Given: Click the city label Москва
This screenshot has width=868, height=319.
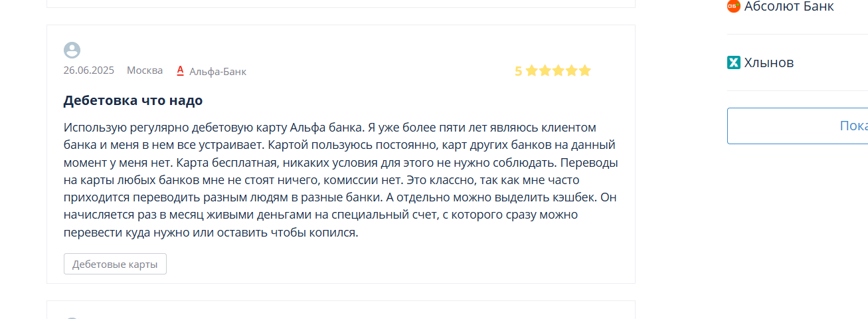Looking at the screenshot, I should pyautogui.click(x=145, y=70).
